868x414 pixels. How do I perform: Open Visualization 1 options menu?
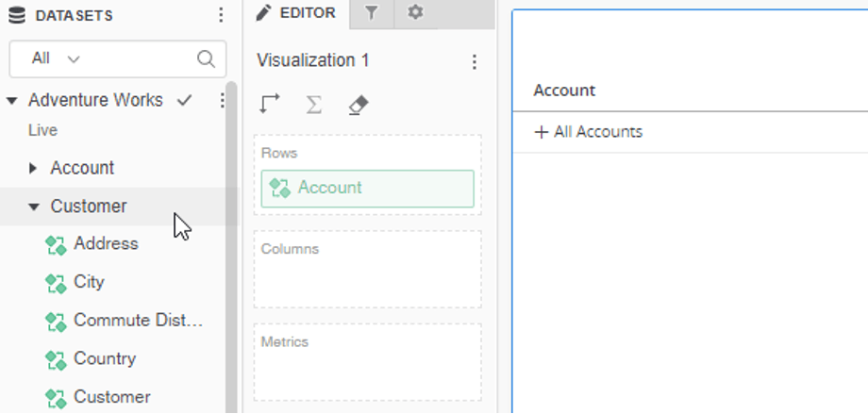coord(475,62)
